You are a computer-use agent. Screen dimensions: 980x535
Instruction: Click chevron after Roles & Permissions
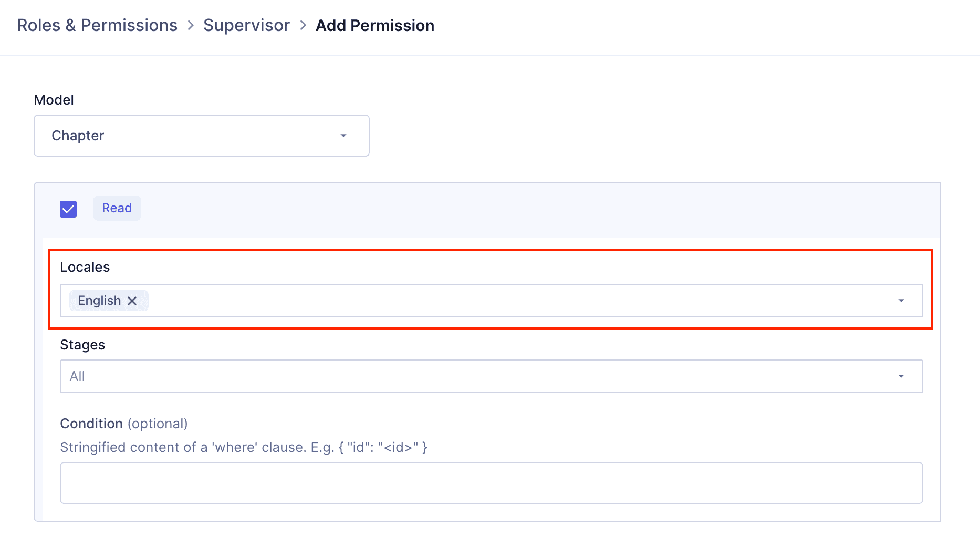(x=191, y=26)
